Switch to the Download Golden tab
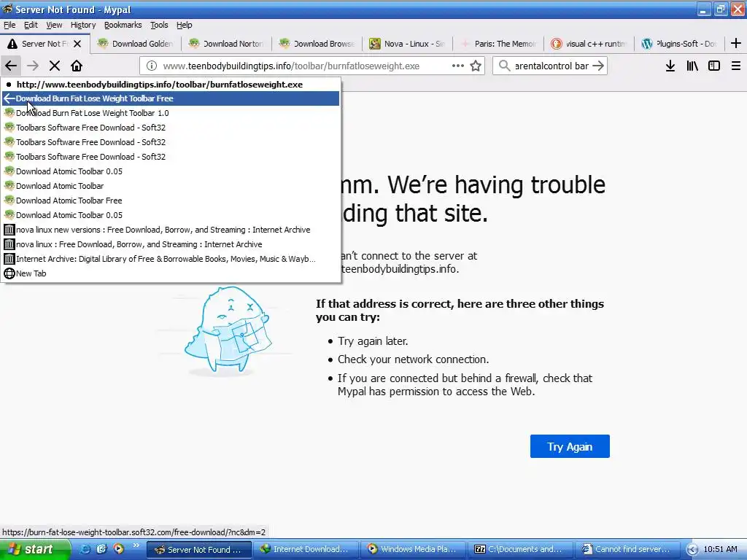Screen dimensions: 747x560 tap(136, 44)
